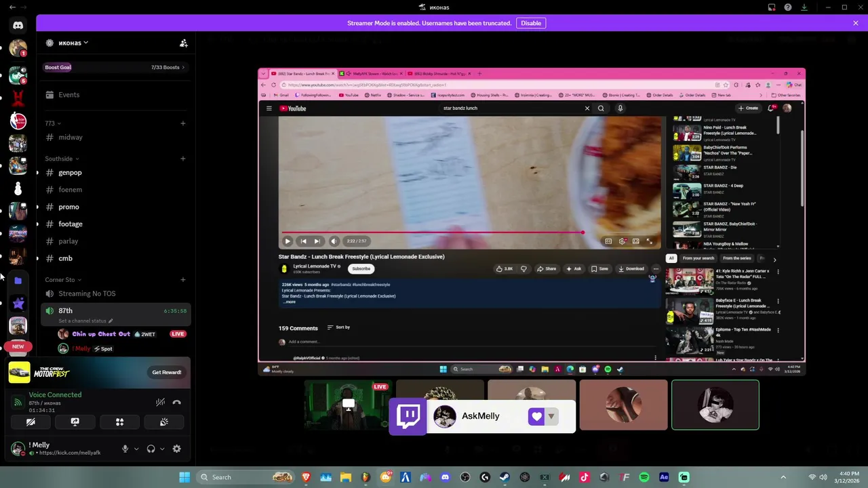The image size is (868, 488).
Task: Go back with the title bar arrow
Action: click(12, 7)
